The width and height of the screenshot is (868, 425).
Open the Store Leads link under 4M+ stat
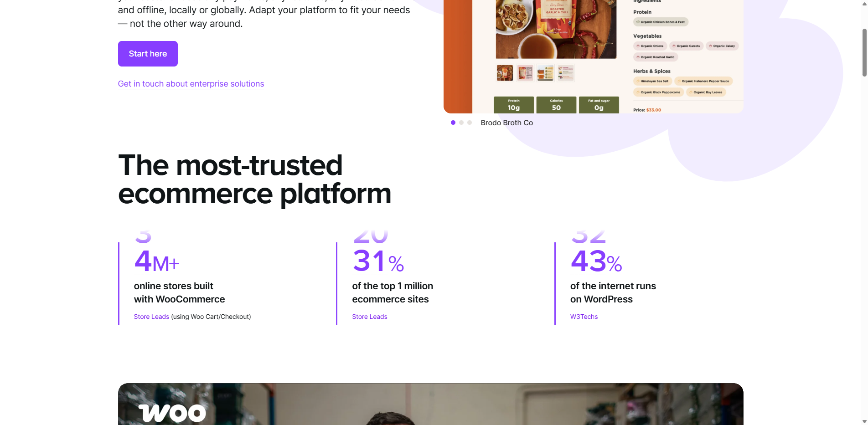(x=151, y=317)
